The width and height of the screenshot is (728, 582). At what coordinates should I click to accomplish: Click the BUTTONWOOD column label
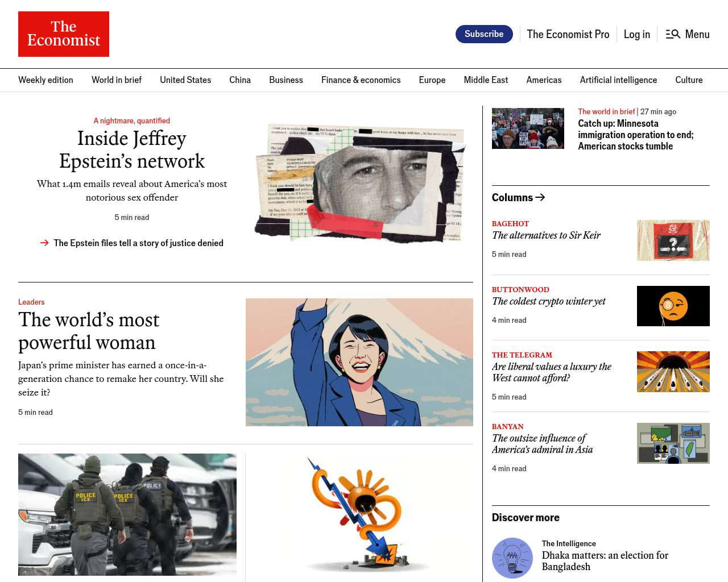click(520, 290)
